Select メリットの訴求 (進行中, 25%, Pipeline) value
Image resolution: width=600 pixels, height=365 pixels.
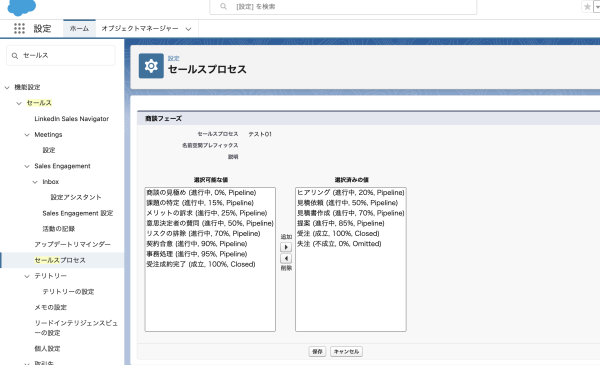point(207,213)
